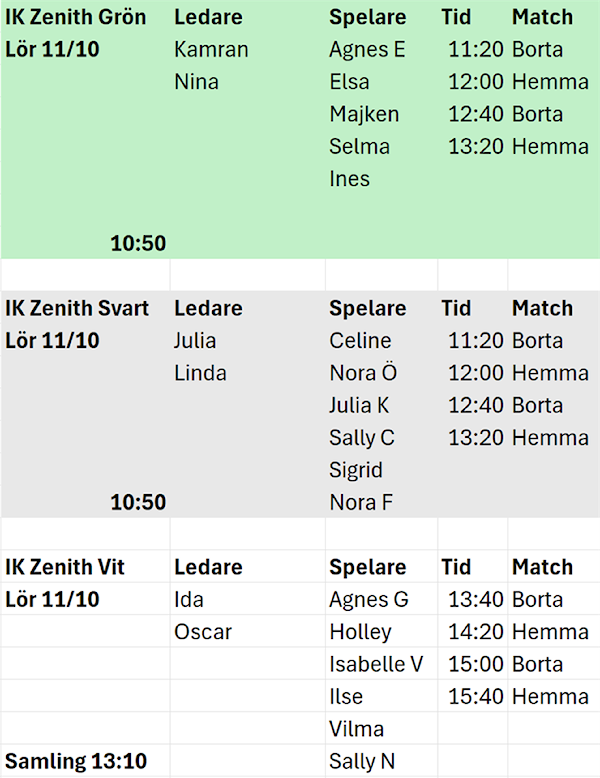The image size is (600, 778).
Task: Click the Nora F cell
Action: 361,502
